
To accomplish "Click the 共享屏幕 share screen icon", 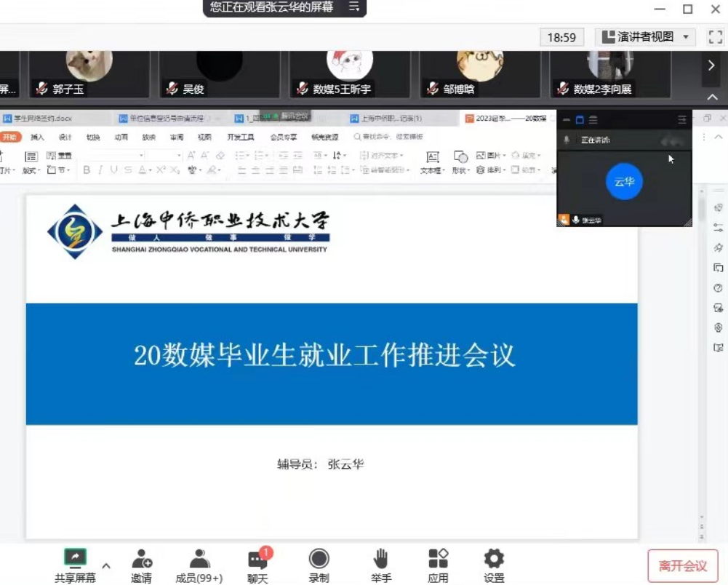I will coord(74,559).
